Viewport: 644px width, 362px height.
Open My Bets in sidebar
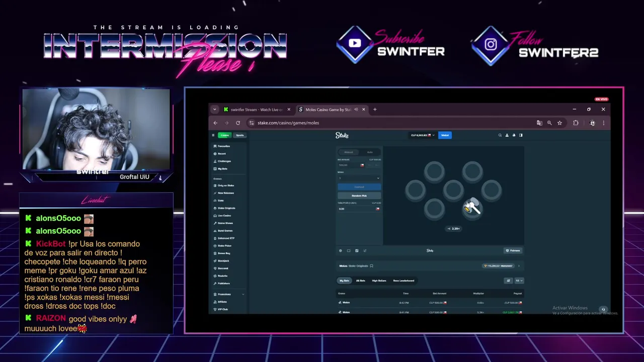pos(229,169)
